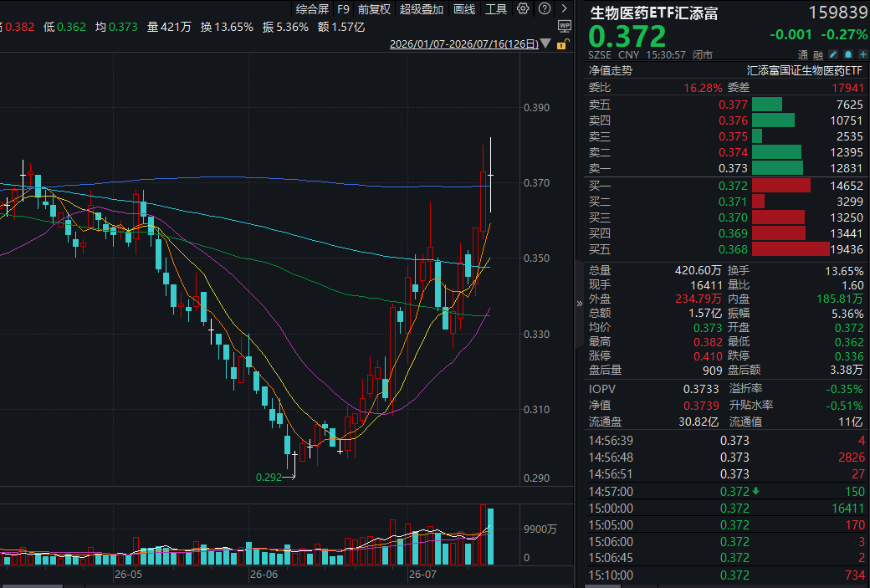Toggle 前复权 price adjustment mode
The image size is (870, 588).
(374, 9)
